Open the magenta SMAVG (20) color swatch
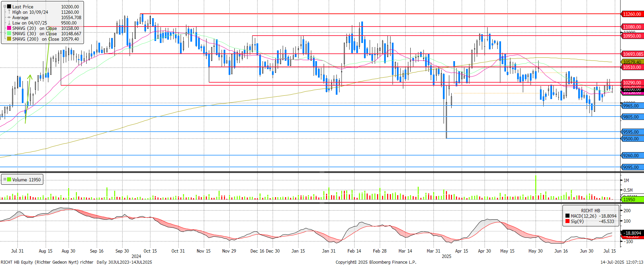Image resolution: width=644 pixels, height=265 pixels. click(x=9, y=28)
